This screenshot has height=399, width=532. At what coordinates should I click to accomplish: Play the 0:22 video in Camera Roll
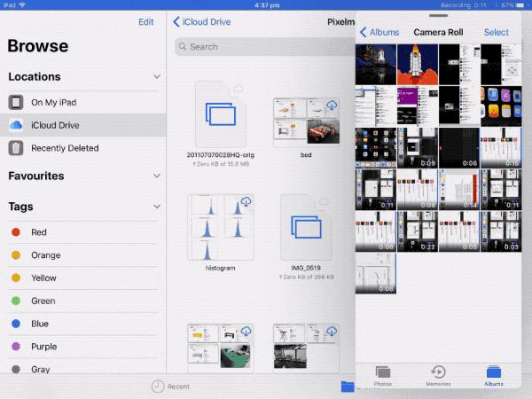(418, 231)
